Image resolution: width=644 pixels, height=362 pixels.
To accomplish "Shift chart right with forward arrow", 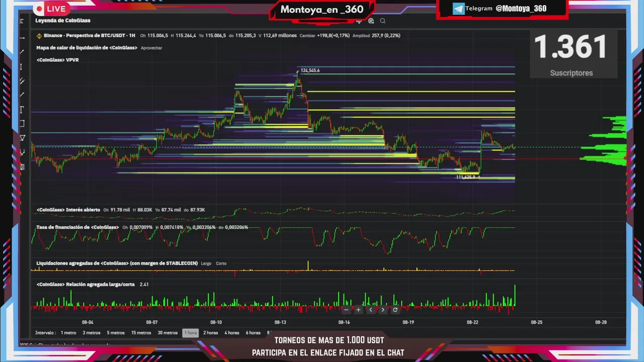I will 383,310.
